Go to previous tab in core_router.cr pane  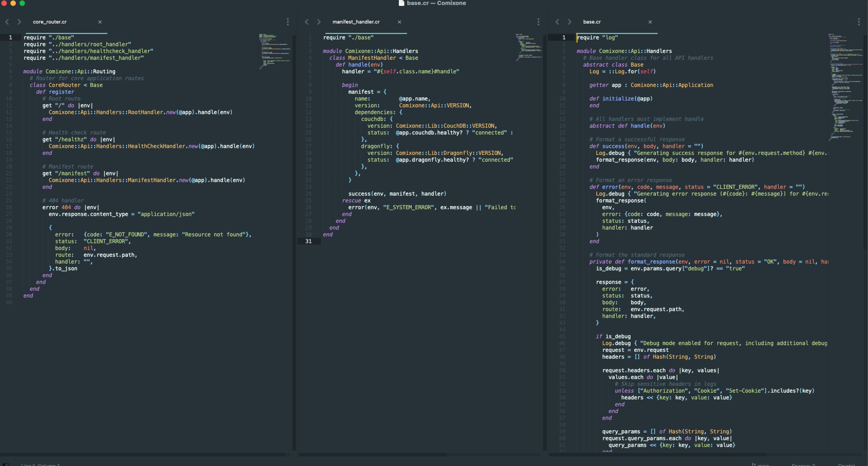pos(7,22)
